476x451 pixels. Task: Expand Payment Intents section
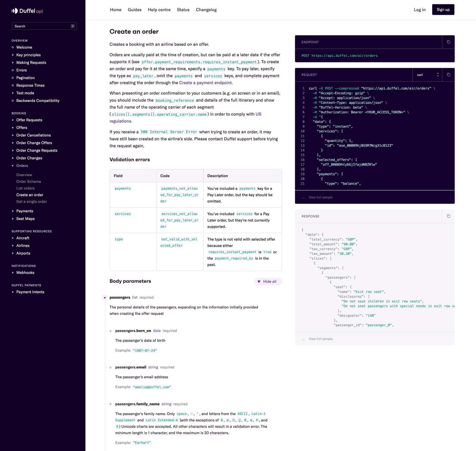[13, 292]
